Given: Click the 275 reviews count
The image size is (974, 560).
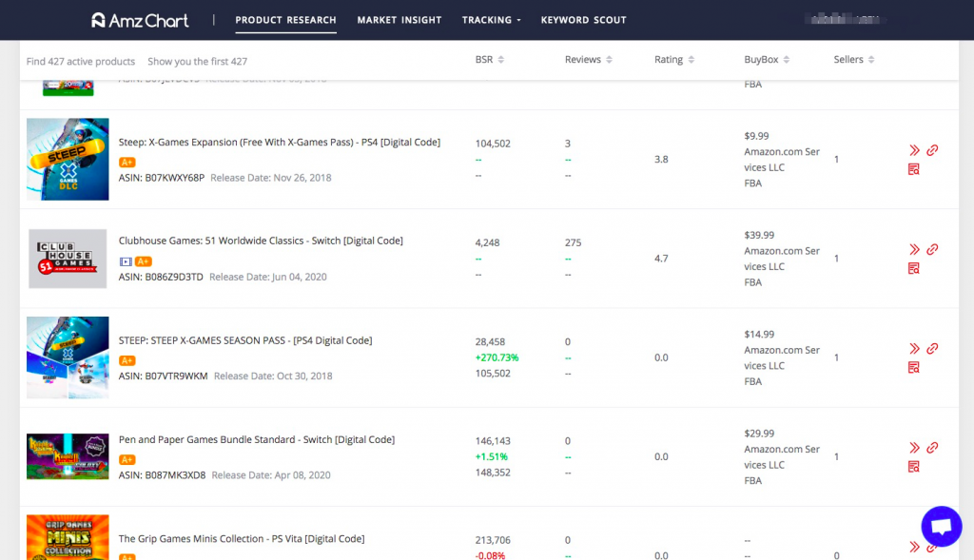Looking at the screenshot, I should [574, 242].
